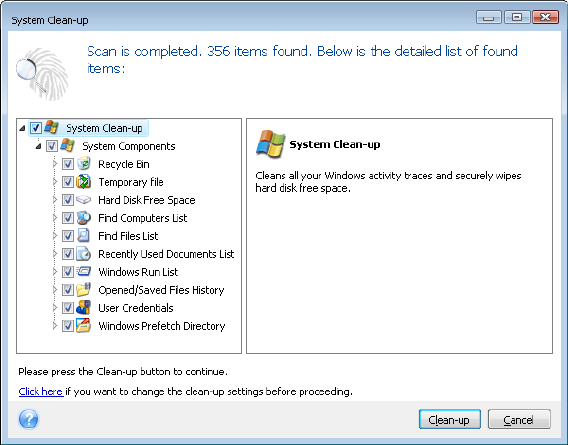Collapse the System Components node
The height and width of the screenshot is (445, 568).
coord(38,146)
